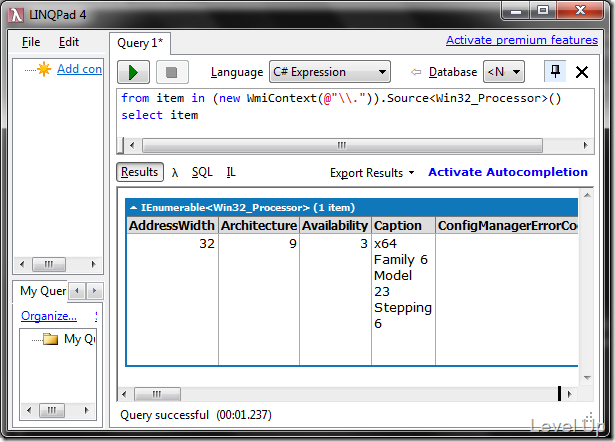Select the My Queries folder icon
The image size is (615, 442).
pos(51,338)
